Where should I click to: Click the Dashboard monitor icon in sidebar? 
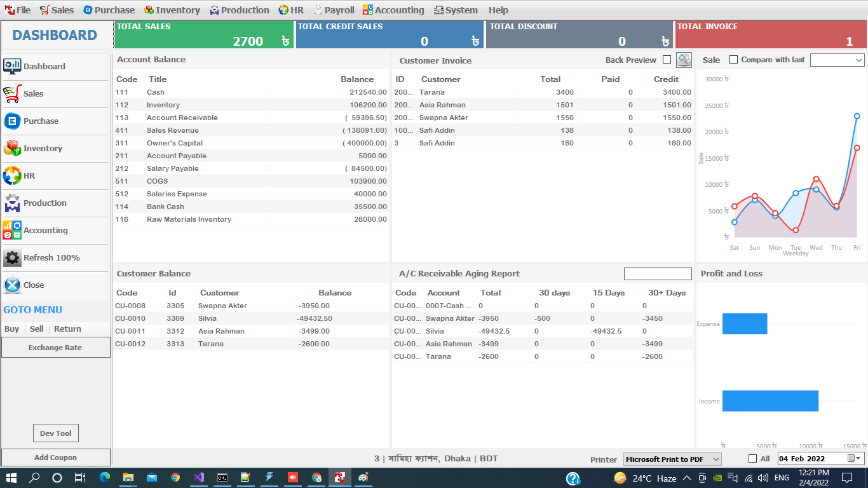(x=12, y=66)
